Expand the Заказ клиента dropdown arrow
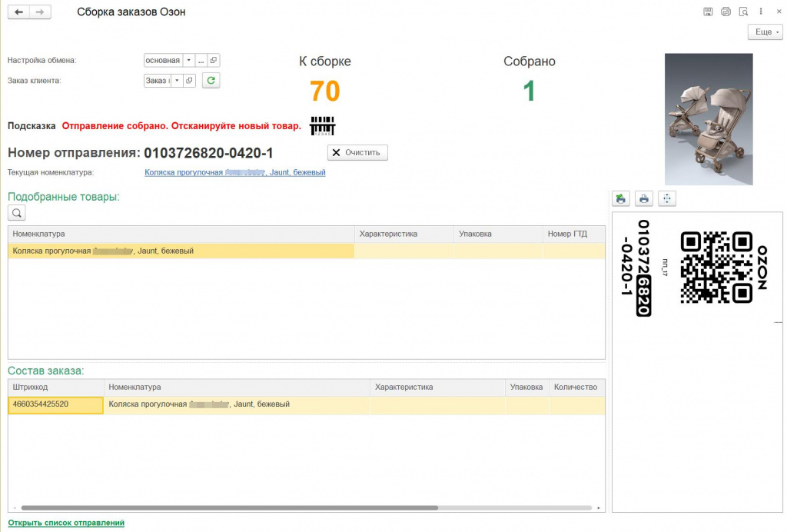Screen dimensions: 787x532 (x=178, y=80)
